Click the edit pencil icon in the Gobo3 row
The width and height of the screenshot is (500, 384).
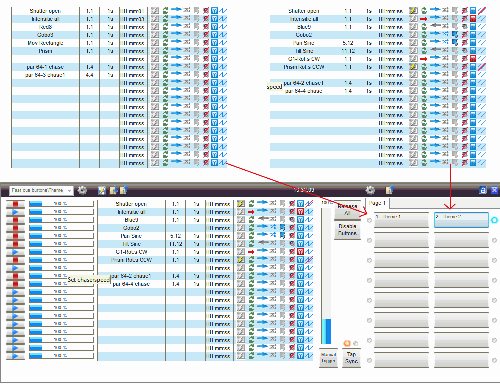(x=155, y=35)
